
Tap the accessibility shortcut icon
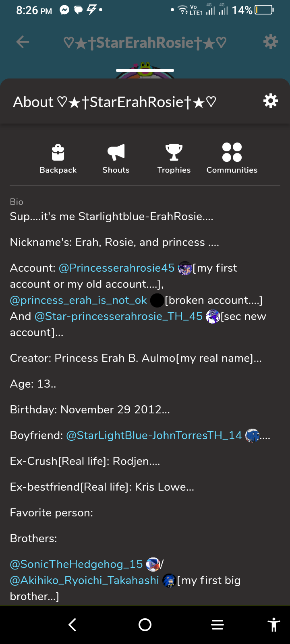(274, 625)
